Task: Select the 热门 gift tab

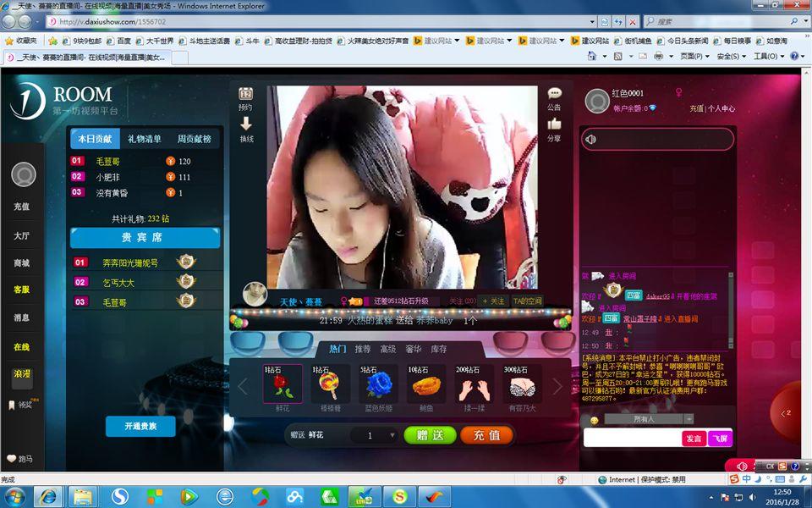Action: pos(337,349)
